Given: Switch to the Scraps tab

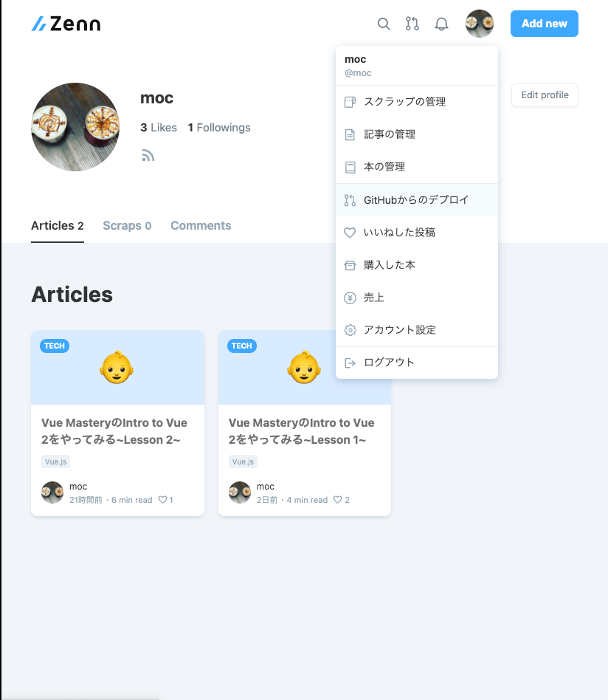Looking at the screenshot, I should click(127, 225).
